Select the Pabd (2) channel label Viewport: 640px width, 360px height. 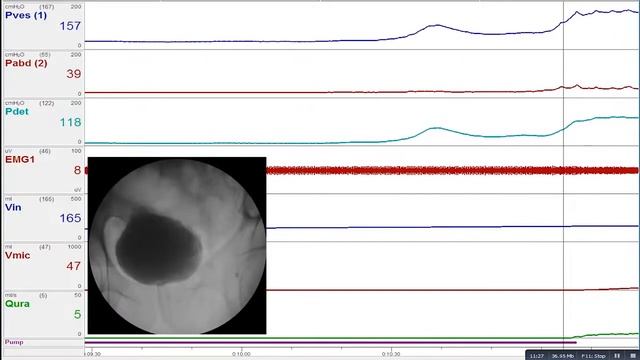[26, 63]
